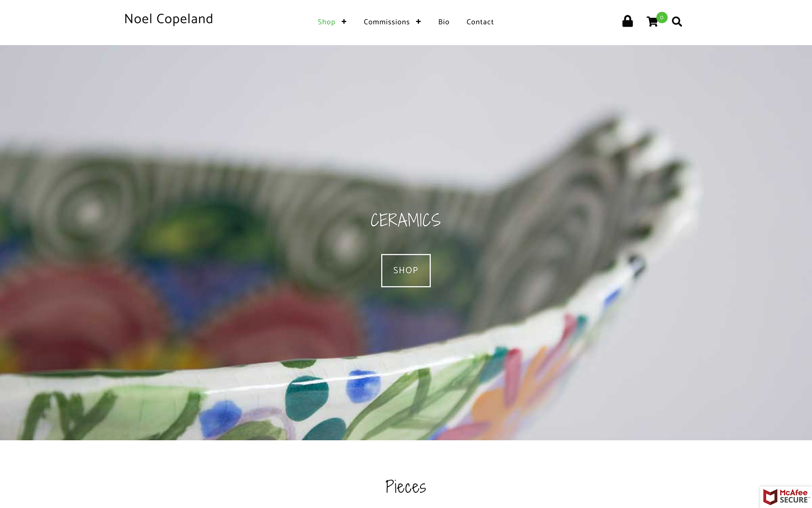
Task: Click the SHOP button on the banner
Action: (x=406, y=271)
